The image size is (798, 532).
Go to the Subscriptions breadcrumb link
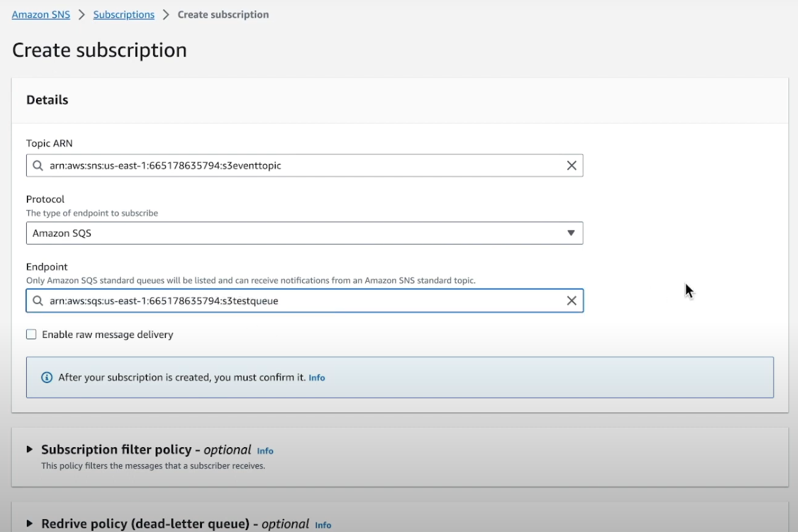click(124, 14)
